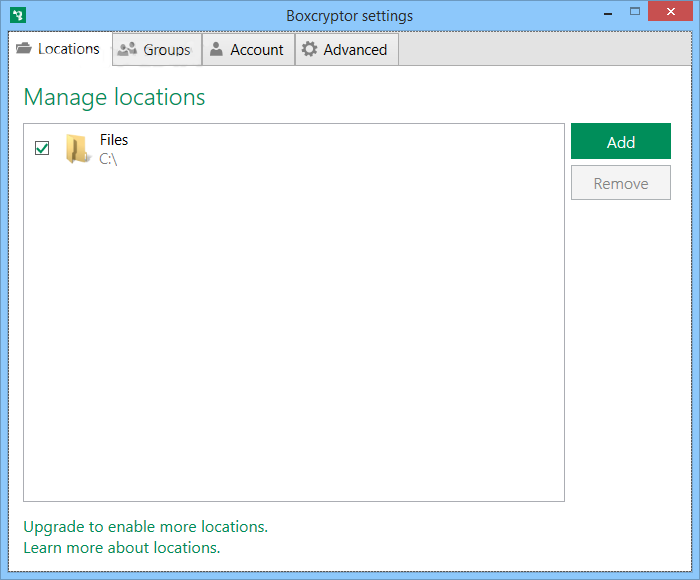Click the Boxcryptor logo in the title bar

17,15
